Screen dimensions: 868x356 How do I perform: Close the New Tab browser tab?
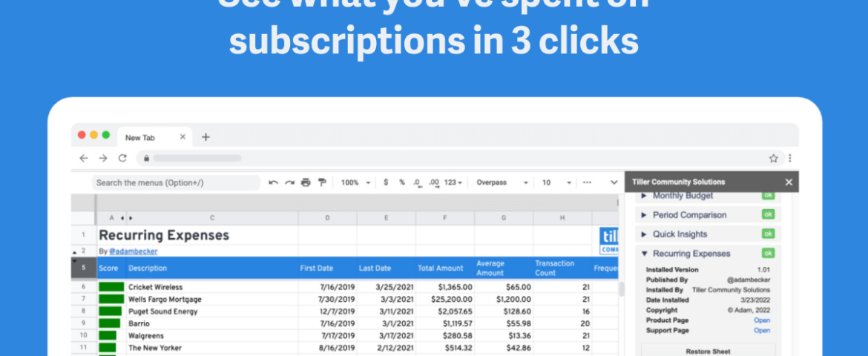[x=183, y=136]
